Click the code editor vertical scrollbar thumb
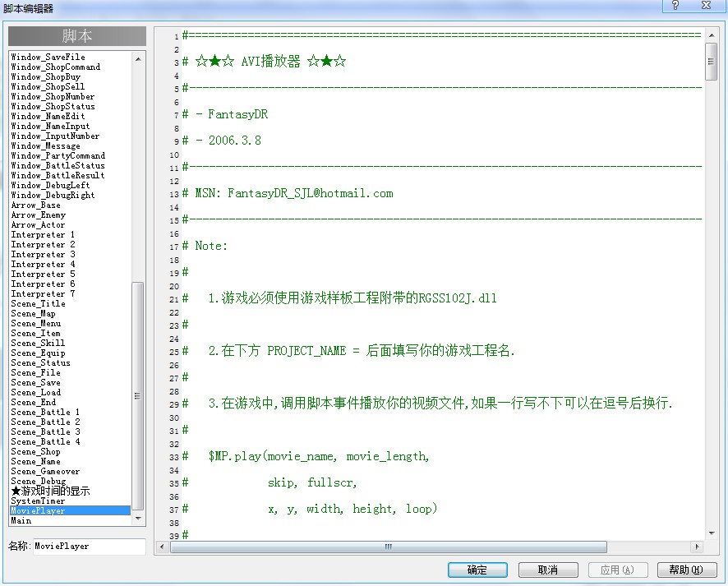 (x=711, y=62)
